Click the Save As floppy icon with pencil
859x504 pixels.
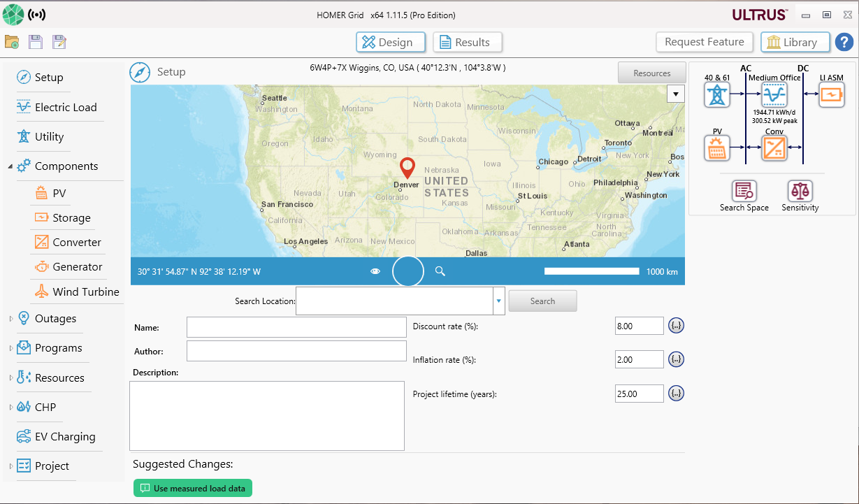(x=59, y=42)
